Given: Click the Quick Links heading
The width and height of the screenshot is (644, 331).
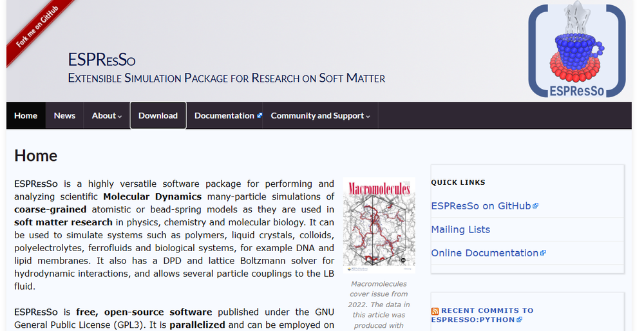Looking at the screenshot, I should click(458, 182).
